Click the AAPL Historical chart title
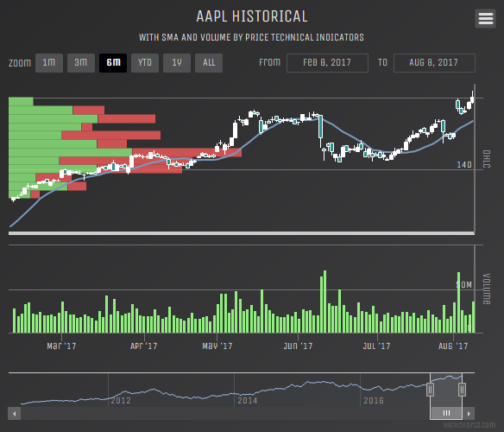This screenshot has width=504, height=432. [252, 16]
